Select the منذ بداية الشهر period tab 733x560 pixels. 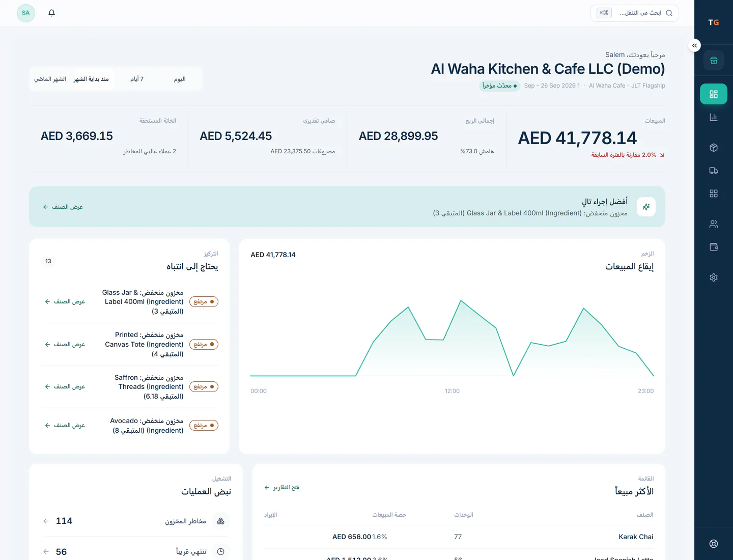point(91,79)
